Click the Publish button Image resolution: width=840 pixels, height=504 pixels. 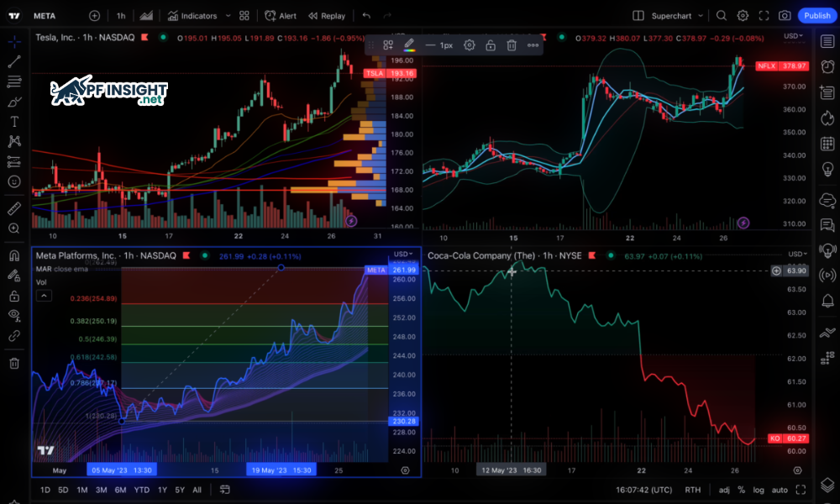tap(816, 15)
